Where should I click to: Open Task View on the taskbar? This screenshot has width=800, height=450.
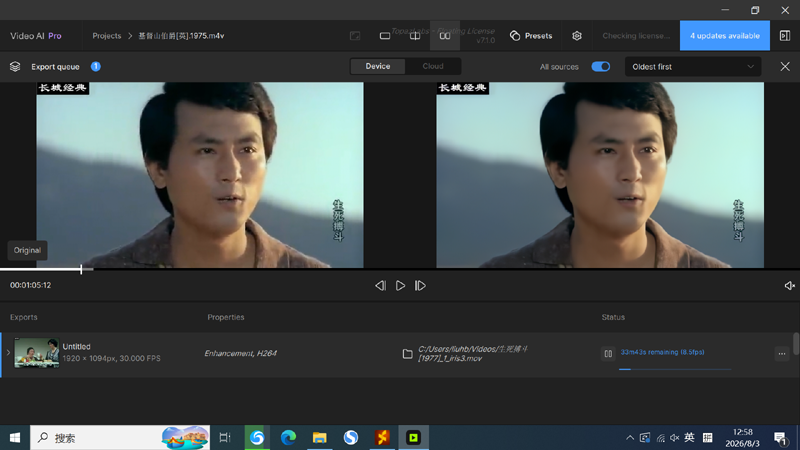(x=225, y=438)
